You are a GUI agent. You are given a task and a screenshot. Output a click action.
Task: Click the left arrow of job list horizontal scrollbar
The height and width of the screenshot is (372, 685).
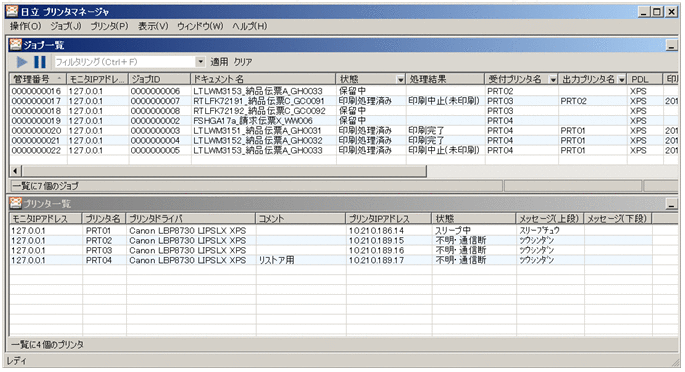[x=16, y=171]
